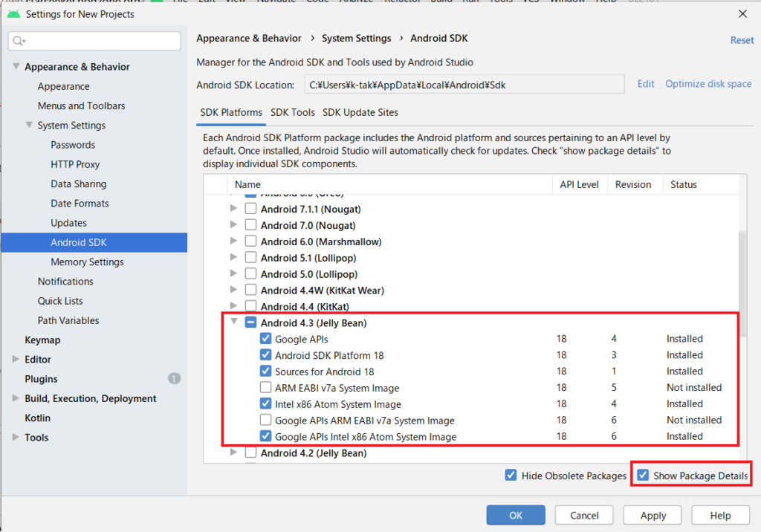761x532 pixels.
Task: Uncheck Sources for Android 18
Action: (266, 372)
